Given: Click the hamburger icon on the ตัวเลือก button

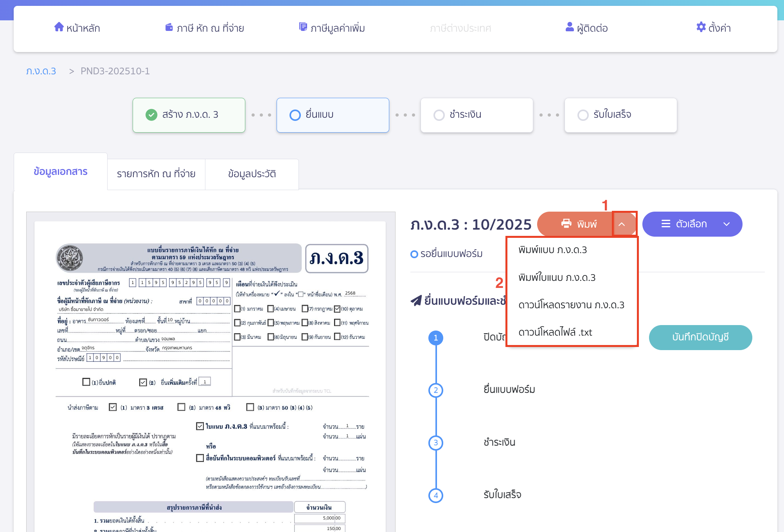Looking at the screenshot, I should [x=665, y=224].
